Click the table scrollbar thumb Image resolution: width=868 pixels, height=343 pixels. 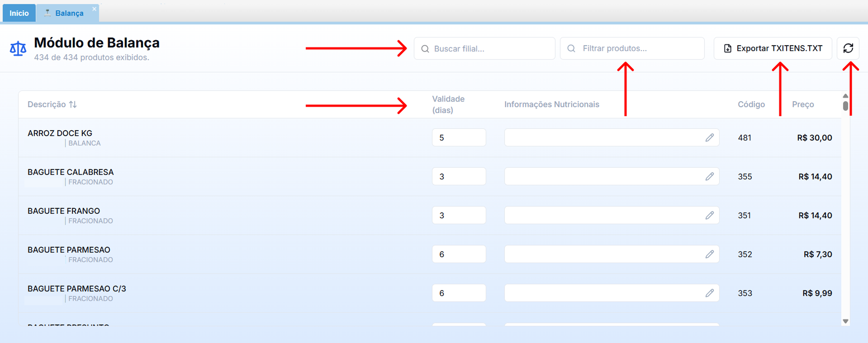(845, 106)
